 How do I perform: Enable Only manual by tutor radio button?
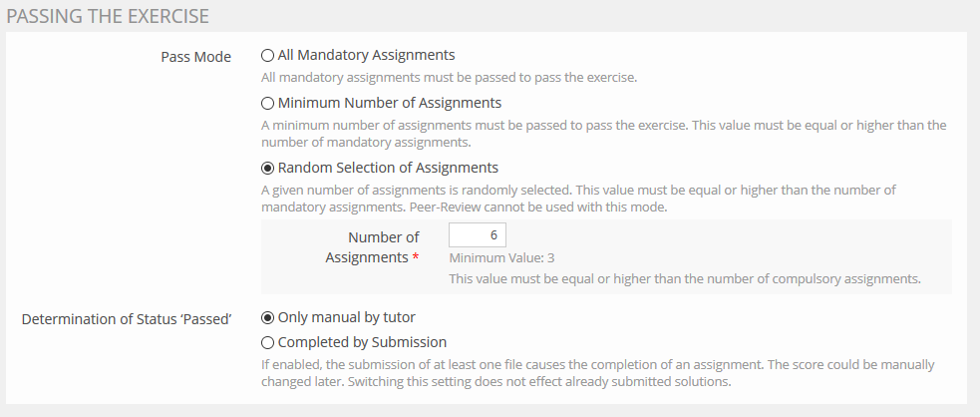tap(267, 317)
